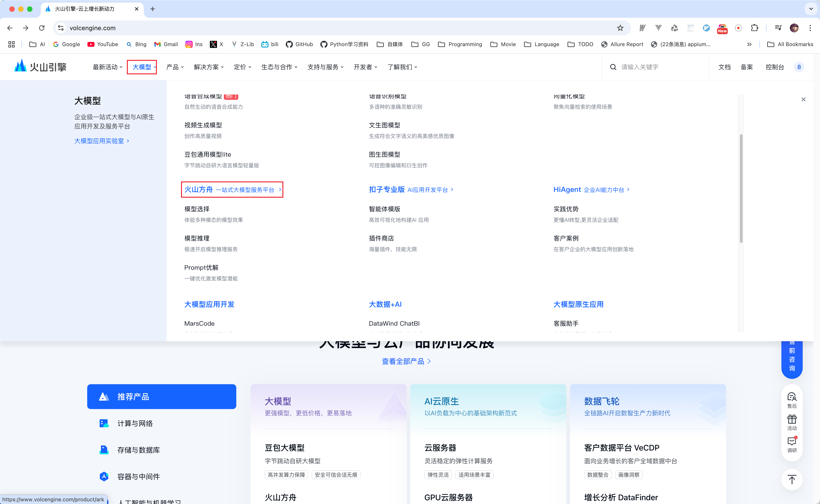Viewport: 820px width, 504px height.
Task: Click the 活动 gift icon
Action: (792, 422)
